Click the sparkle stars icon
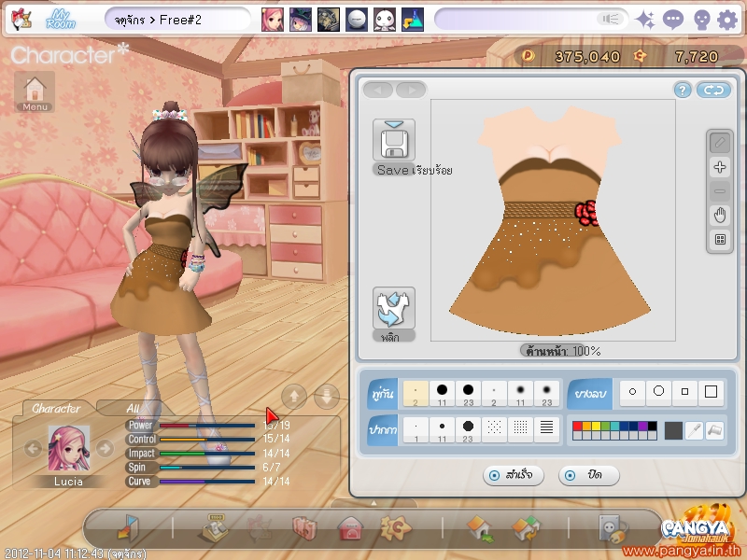 645,21
